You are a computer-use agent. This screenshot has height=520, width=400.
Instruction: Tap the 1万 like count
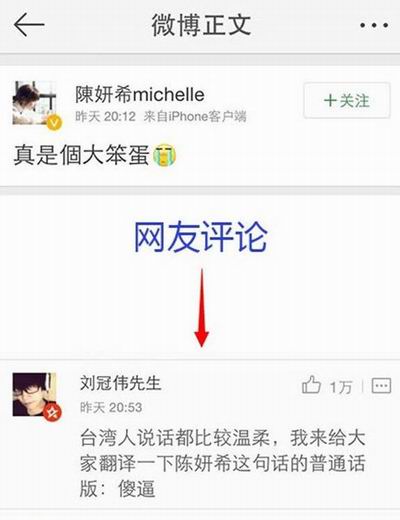click(x=341, y=387)
